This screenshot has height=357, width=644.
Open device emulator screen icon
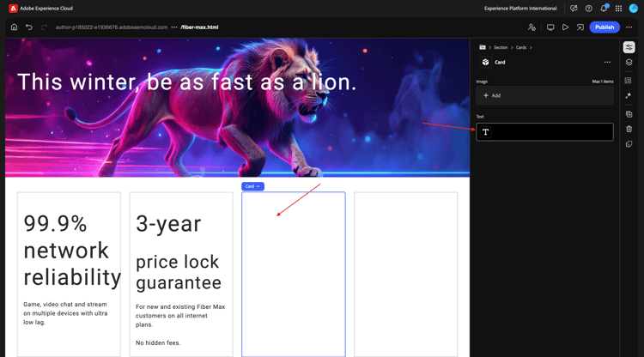(550, 27)
